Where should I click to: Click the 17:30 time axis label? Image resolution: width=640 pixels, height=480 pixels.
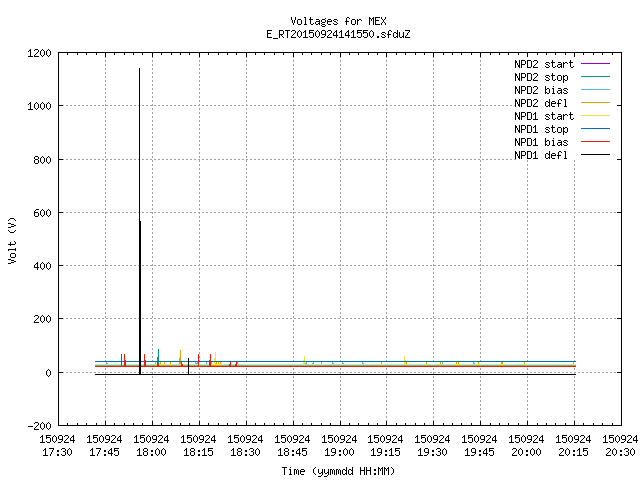click(57, 453)
